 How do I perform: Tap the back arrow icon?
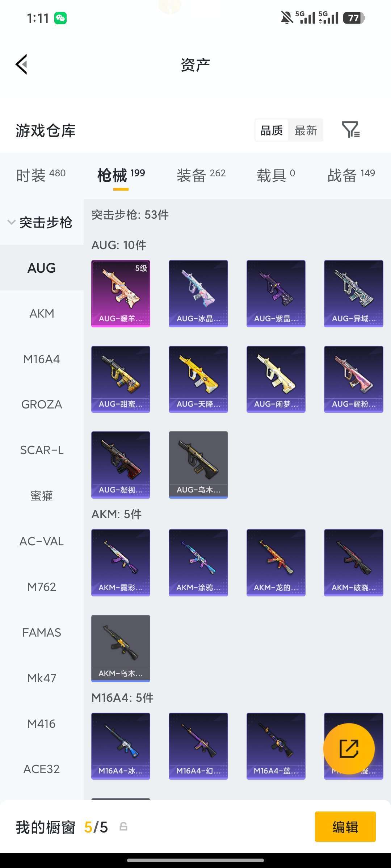point(21,64)
